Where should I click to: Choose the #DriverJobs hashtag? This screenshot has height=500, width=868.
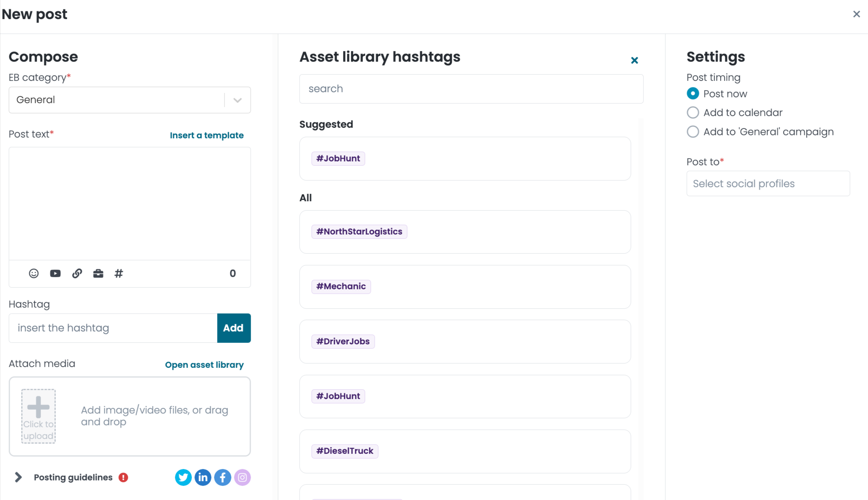[x=343, y=341]
